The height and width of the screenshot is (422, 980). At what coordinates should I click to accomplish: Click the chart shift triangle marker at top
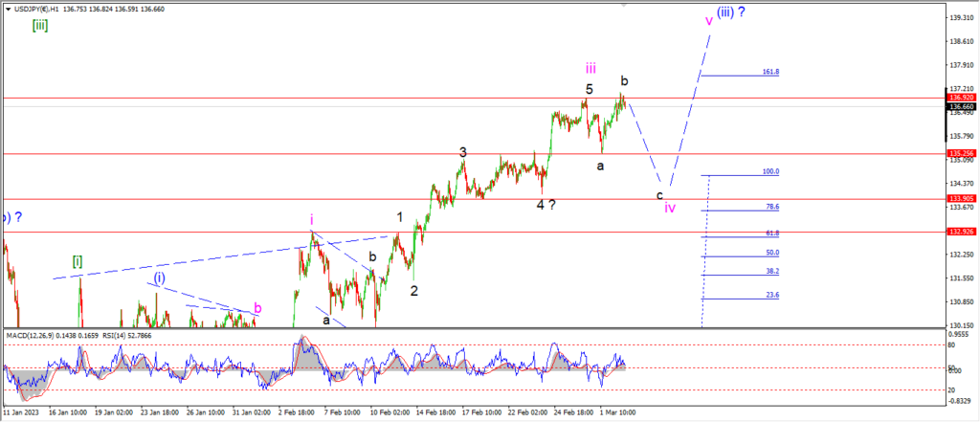pos(623,5)
